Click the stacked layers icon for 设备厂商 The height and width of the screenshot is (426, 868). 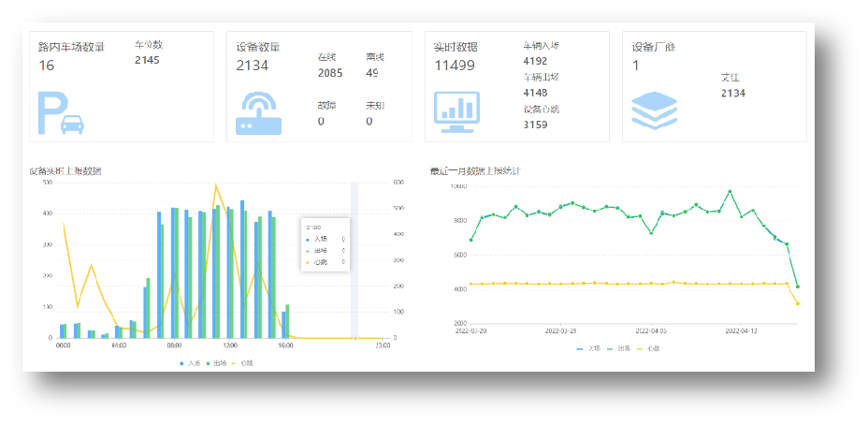click(654, 112)
